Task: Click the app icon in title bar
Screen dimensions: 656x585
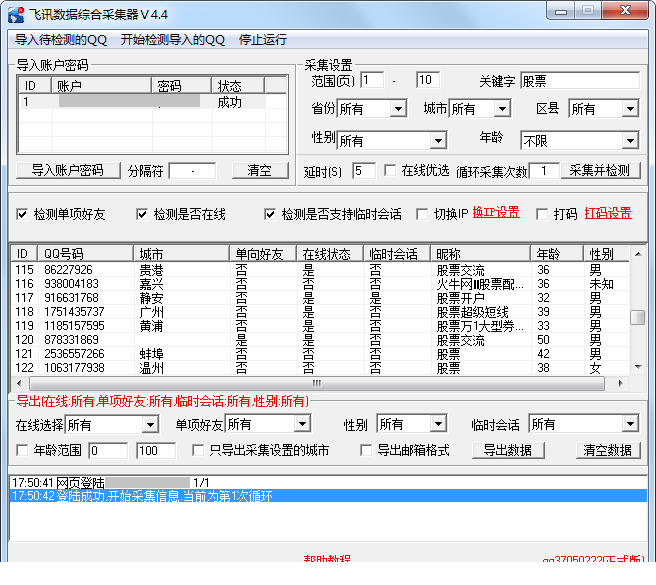Action: (16, 15)
